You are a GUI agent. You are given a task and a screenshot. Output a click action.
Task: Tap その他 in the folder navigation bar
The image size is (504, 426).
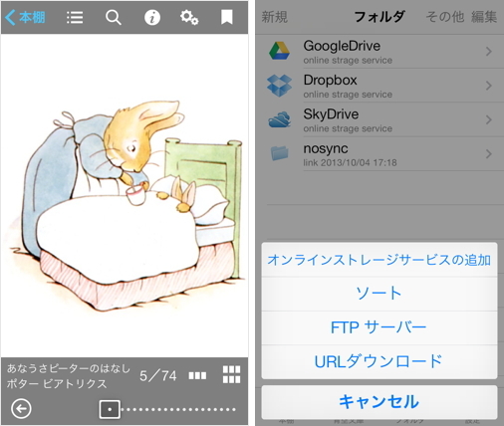click(445, 17)
